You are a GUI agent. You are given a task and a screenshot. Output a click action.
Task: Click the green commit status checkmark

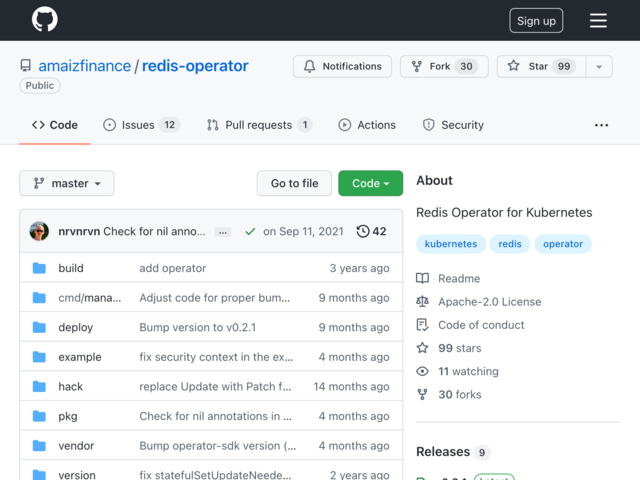pos(250,231)
